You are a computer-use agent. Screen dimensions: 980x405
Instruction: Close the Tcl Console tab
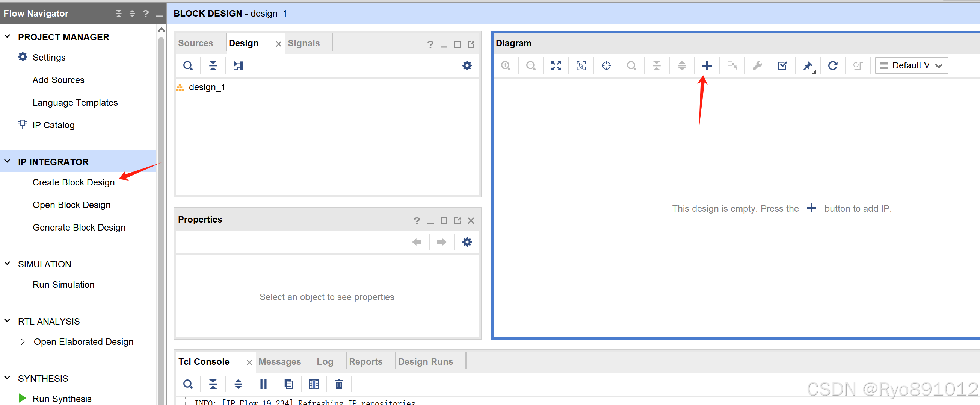tap(249, 363)
